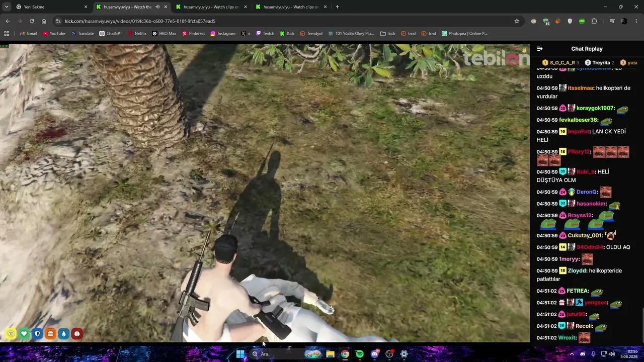Open the Windows Start menu
The width and height of the screenshot is (644, 362).
point(240,354)
